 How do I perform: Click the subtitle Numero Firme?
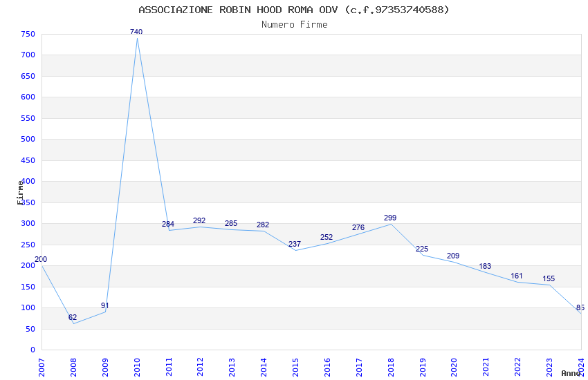point(295,25)
